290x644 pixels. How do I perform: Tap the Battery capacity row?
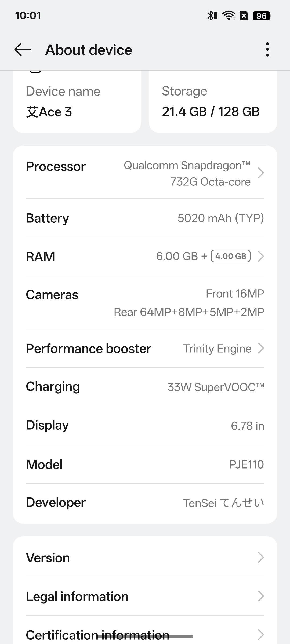145,218
